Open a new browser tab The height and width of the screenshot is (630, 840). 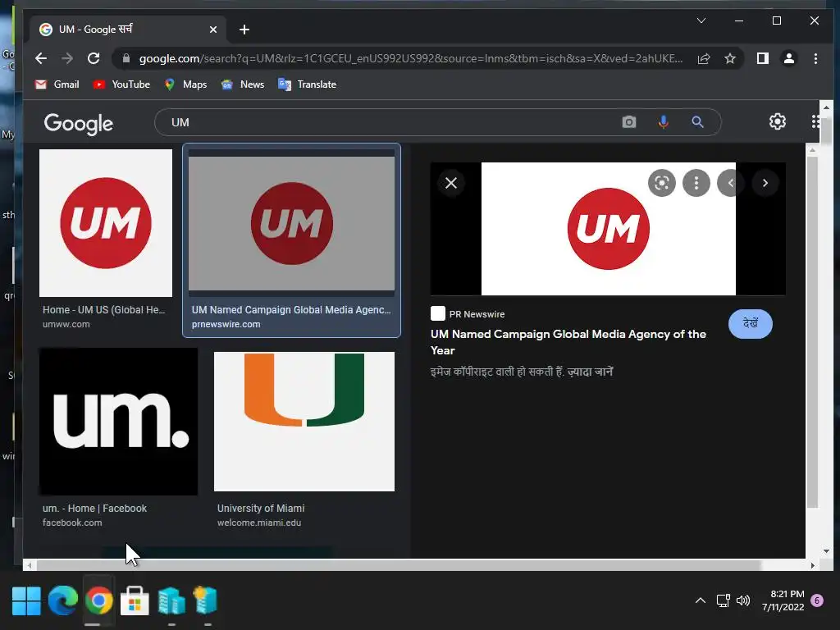[x=244, y=30]
